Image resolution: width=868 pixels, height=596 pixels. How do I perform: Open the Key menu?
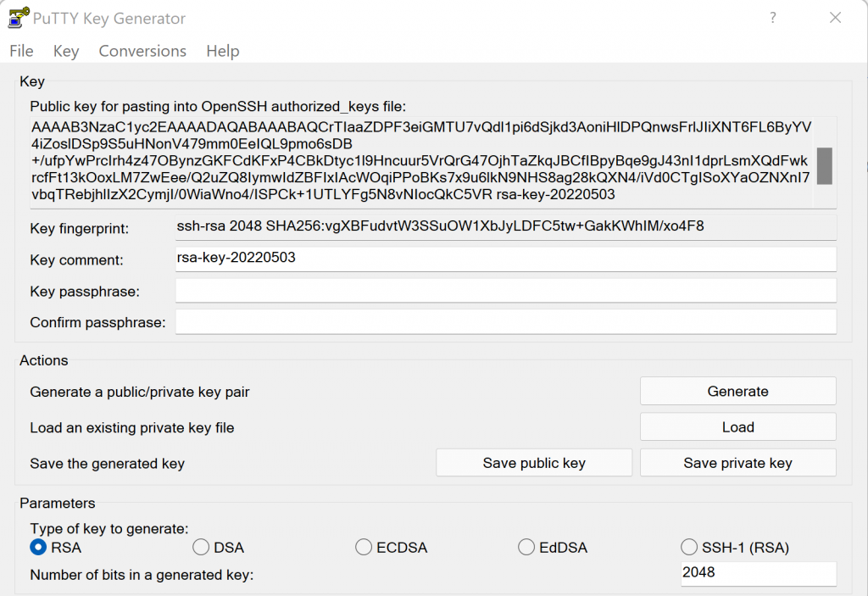click(66, 51)
